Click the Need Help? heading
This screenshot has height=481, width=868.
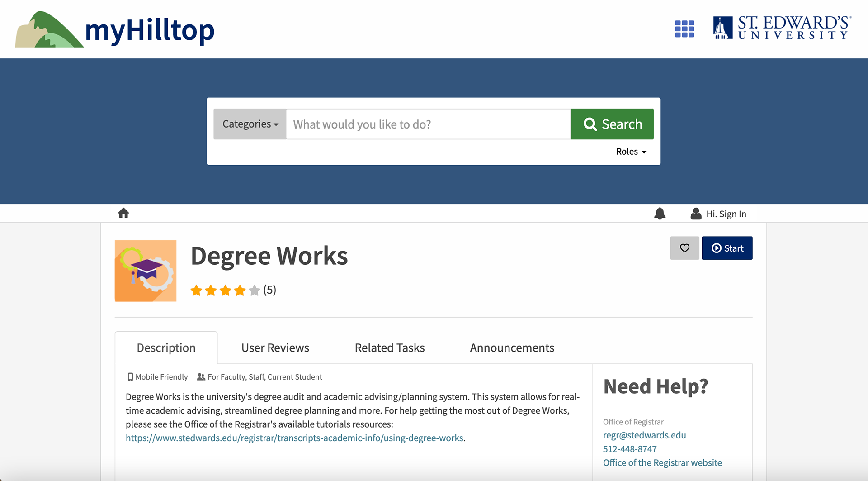pyautogui.click(x=656, y=386)
